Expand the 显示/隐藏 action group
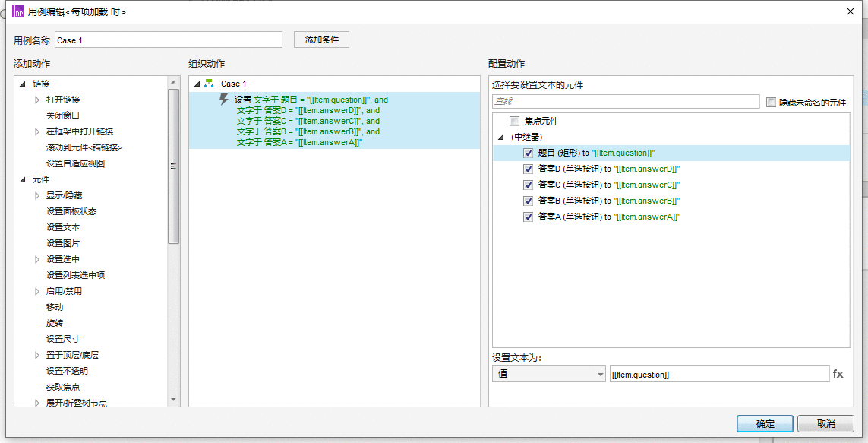The height and width of the screenshot is (443, 868). coord(37,195)
